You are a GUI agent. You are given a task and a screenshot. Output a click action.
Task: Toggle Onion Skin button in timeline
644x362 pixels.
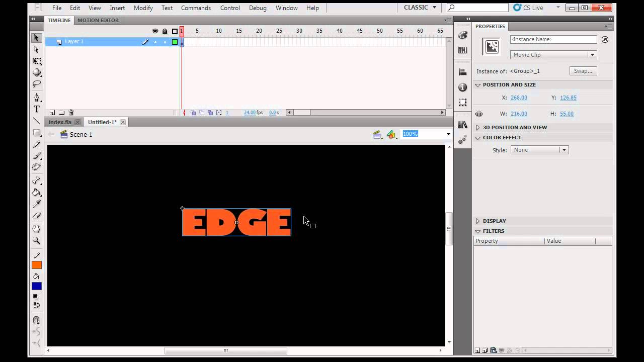point(193,113)
